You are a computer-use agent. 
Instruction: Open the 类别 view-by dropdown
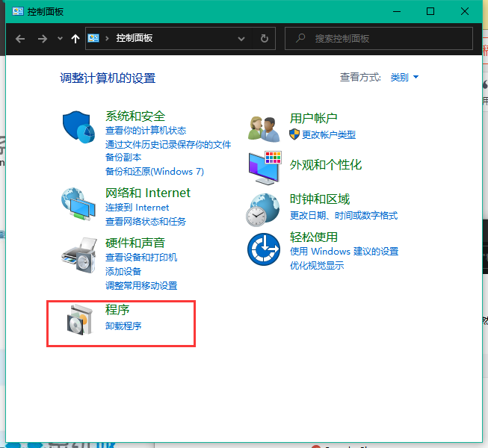pyautogui.click(x=404, y=77)
